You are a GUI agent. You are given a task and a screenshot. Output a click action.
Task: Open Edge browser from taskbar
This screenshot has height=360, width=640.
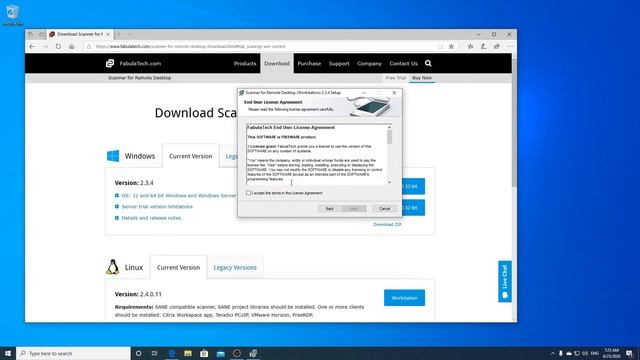(171, 353)
